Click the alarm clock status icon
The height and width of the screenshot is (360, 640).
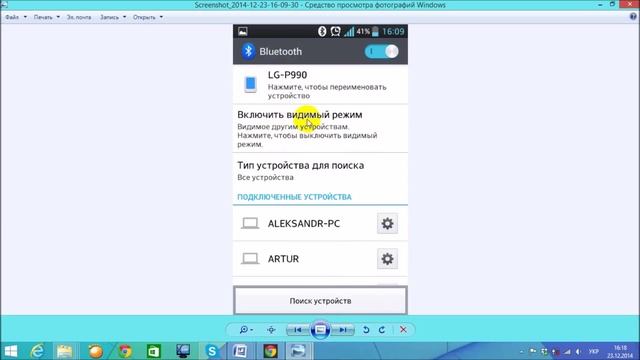click(335, 31)
